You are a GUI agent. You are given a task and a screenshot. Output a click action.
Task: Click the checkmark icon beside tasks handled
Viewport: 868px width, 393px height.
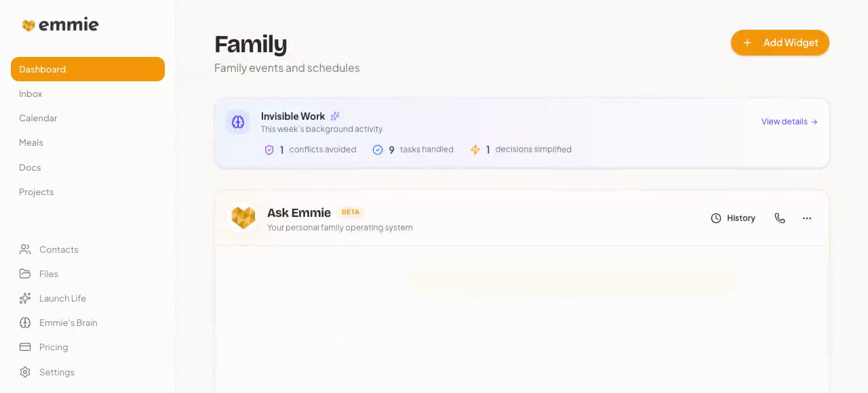point(378,150)
